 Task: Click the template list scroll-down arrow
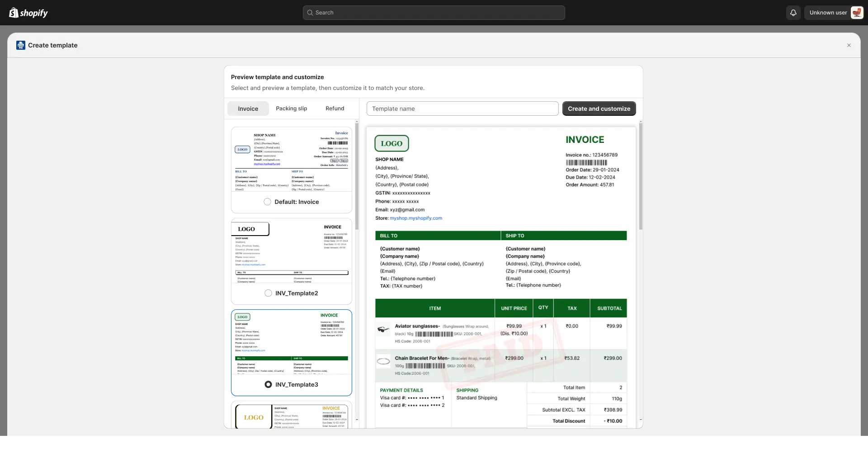(357, 420)
